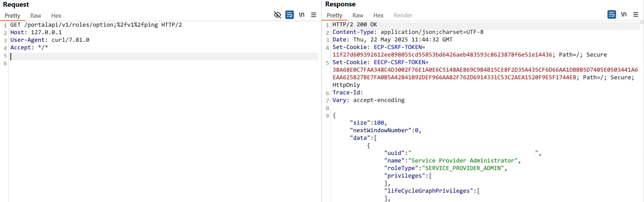The width and height of the screenshot is (644, 202).
Task: Toggle word wrap icon in Response panel
Action: tap(612, 15)
